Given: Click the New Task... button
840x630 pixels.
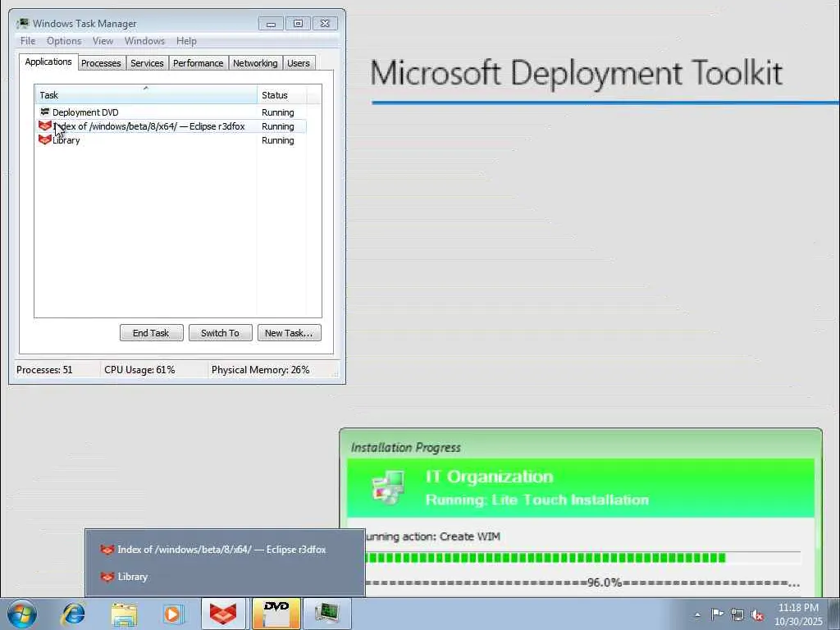Looking at the screenshot, I should (289, 333).
